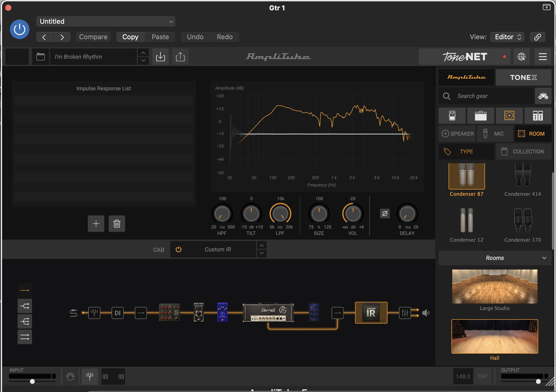
Task: Select the MIC tab
Action: 495,134
